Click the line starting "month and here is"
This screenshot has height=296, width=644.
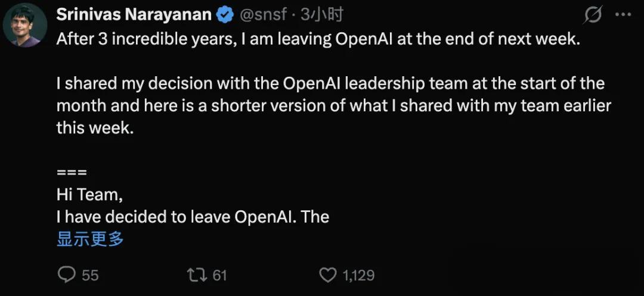(x=333, y=105)
